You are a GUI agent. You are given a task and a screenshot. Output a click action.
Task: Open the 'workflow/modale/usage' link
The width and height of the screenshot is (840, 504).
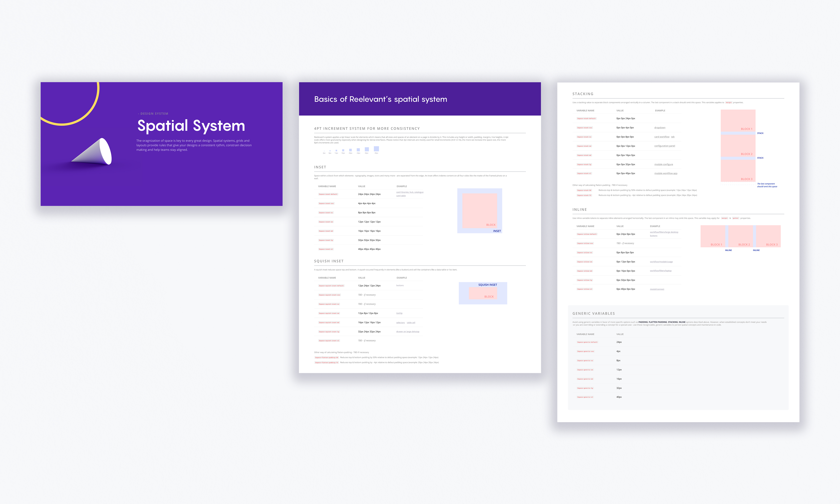tap(661, 262)
